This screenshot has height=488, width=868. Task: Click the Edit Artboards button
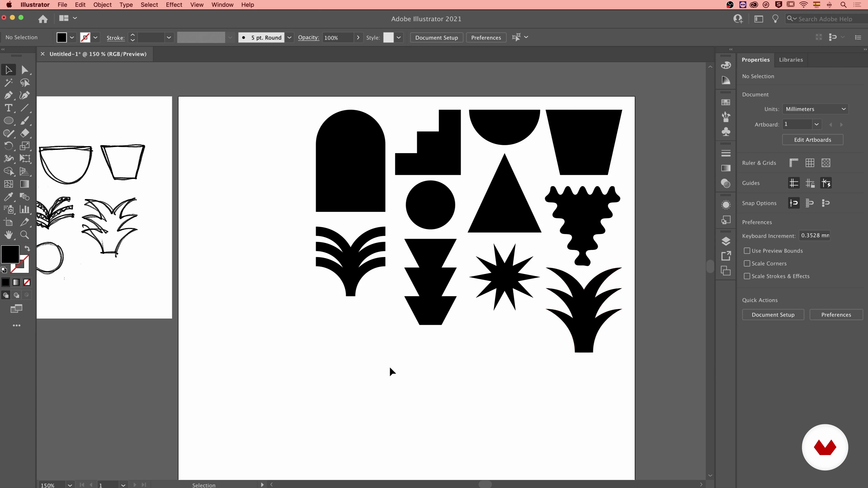(x=812, y=140)
